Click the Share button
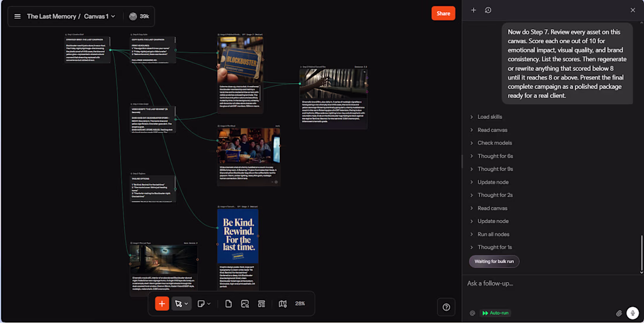This screenshot has height=323, width=644. 443,13
